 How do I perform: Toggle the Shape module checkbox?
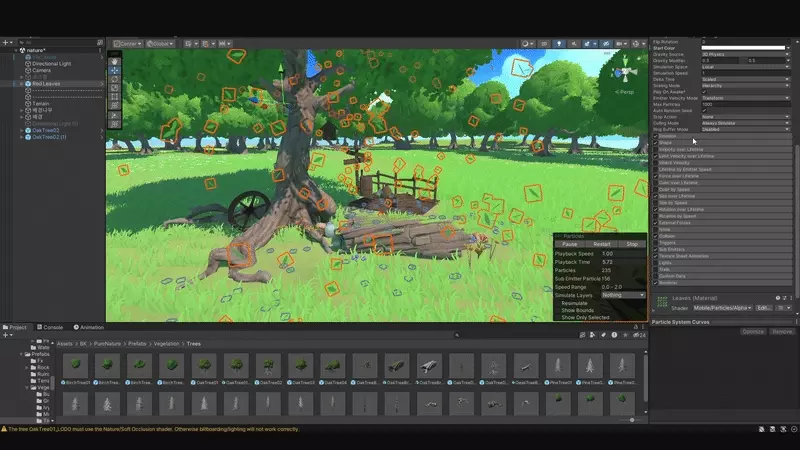point(656,143)
